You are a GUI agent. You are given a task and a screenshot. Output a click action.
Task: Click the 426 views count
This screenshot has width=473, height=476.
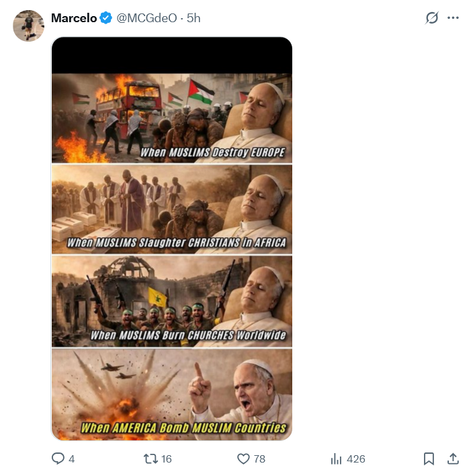click(x=356, y=459)
